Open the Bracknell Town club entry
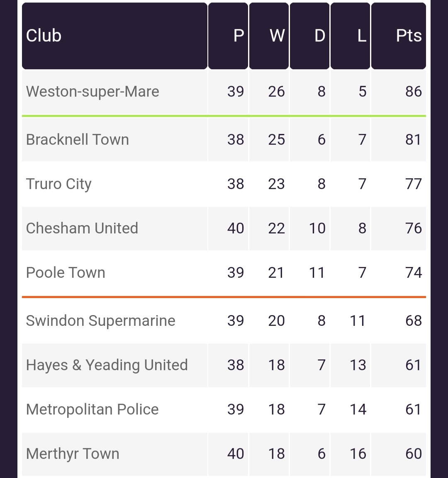This screenshot has width=448, height=478. point(78,140)
